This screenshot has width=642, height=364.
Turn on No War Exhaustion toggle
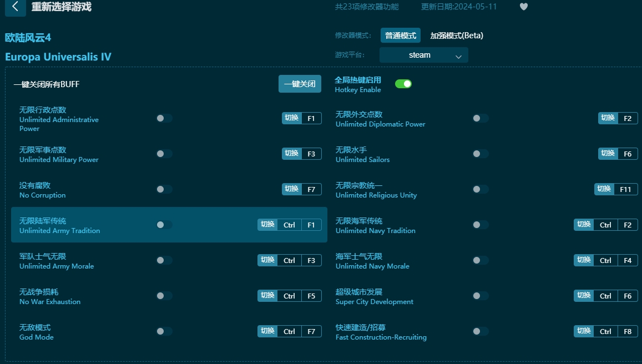[164, 296]
